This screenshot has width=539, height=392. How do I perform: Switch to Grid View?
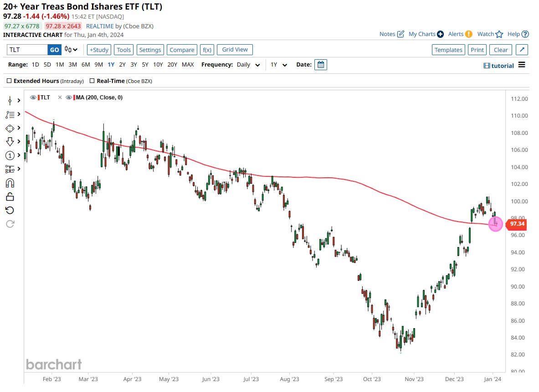[x=235, y=50]
